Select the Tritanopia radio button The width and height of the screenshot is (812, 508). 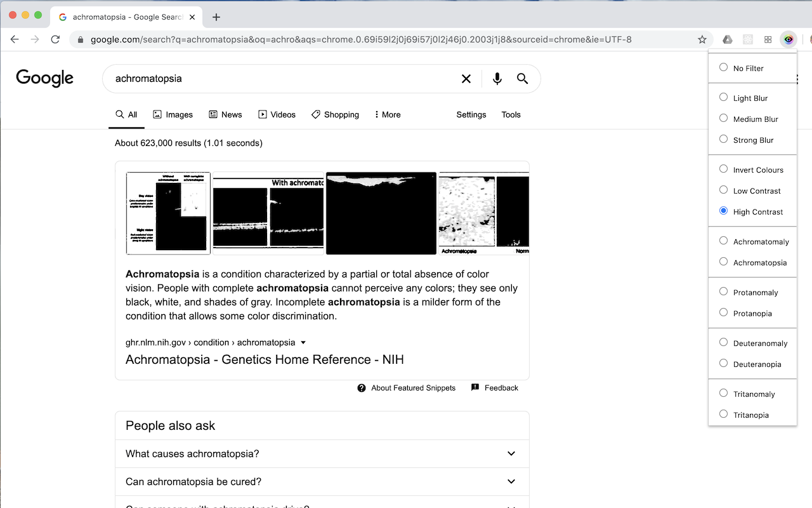pyautogui.click(x=723, y=414)
